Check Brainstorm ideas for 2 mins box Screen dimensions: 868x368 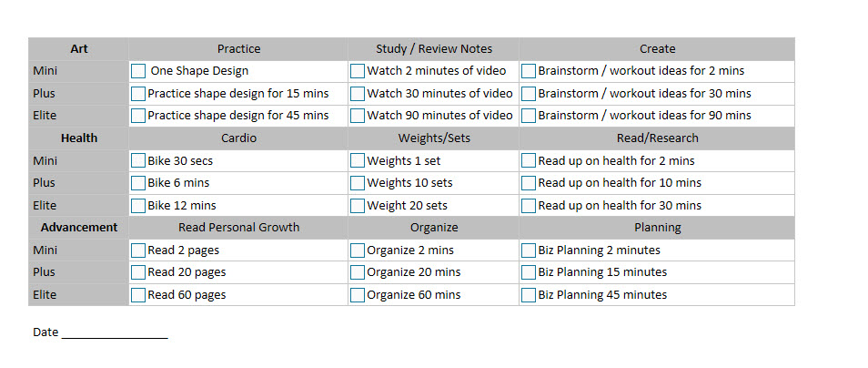[529, 71]
